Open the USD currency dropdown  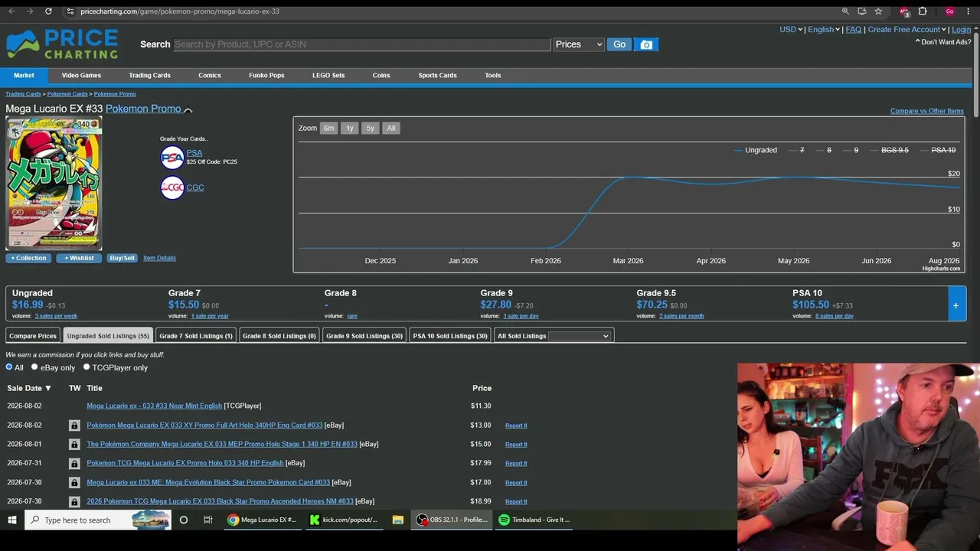[791, 30]
